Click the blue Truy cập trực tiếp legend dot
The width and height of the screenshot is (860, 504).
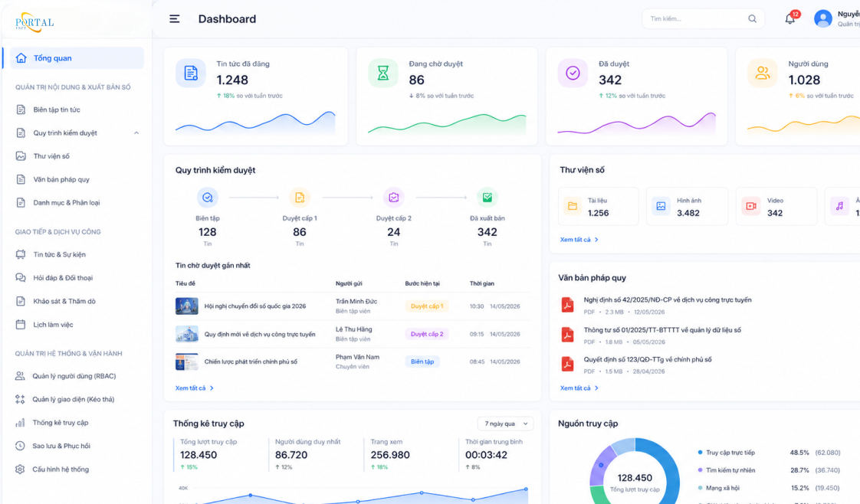[700, 453]
